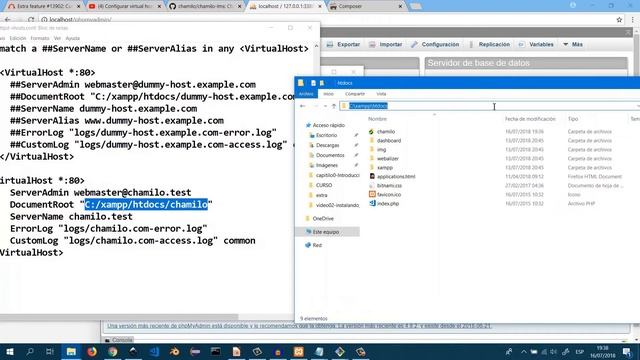Select the xampp folder in htdocs
This screenshot has width=640, height=360.
pyautogui.click(x=384, y=167)
